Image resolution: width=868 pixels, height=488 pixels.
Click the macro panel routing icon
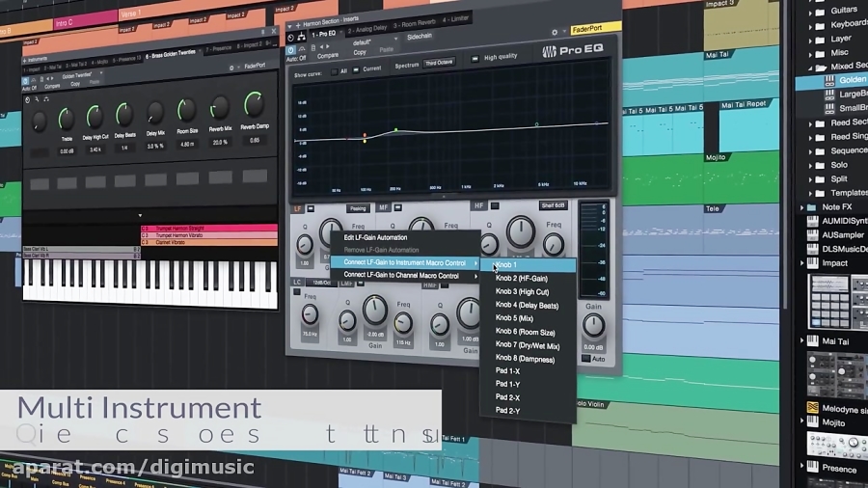[x=46, y=99]
